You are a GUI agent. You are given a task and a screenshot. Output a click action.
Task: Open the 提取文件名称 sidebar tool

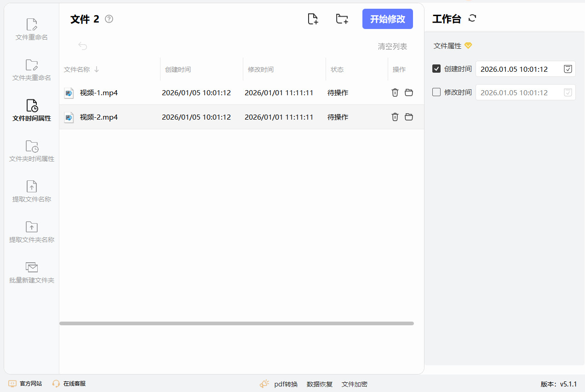(x=32, y=192)
